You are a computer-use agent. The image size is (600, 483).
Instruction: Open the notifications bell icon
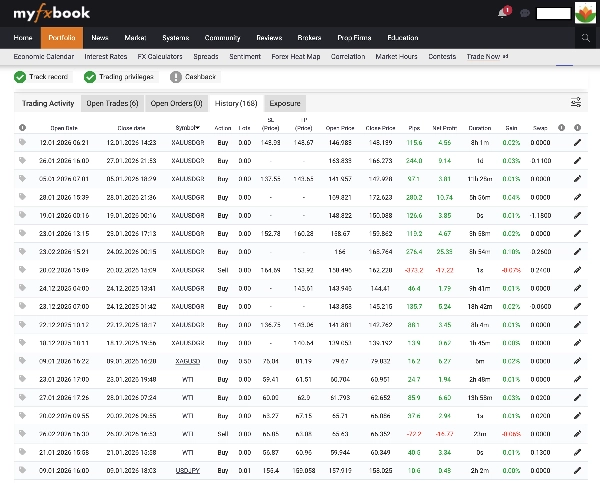(x=503, y=13)
